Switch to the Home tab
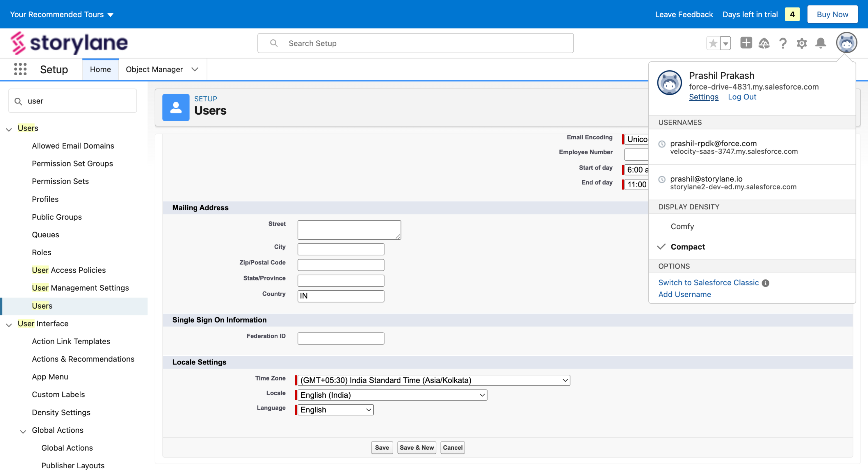868x471 pixels. [x=100, y=70]
